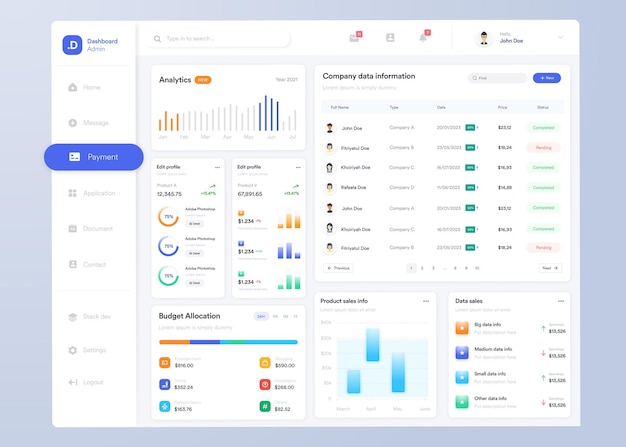Image resolution: width=626 pixels, height=447 pixels.
Task: Expand the John Doe account dropdown chevron
Action: click(560, 37)
